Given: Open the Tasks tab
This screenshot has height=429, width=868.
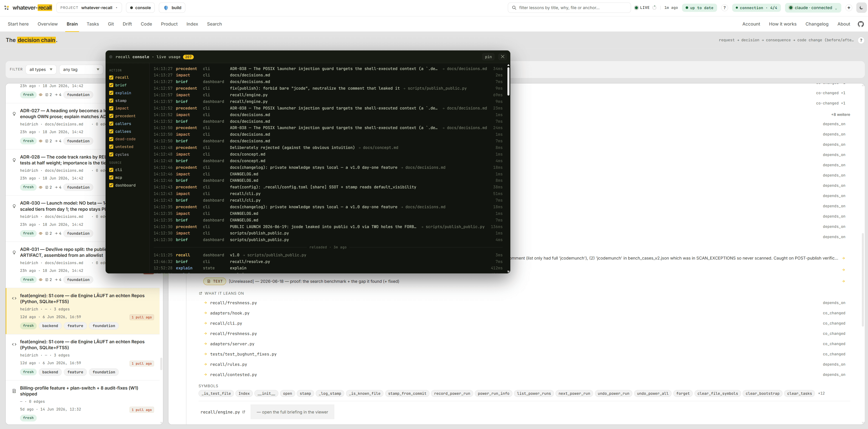Looking at the screenshot, I should click(x=93, y=24).
